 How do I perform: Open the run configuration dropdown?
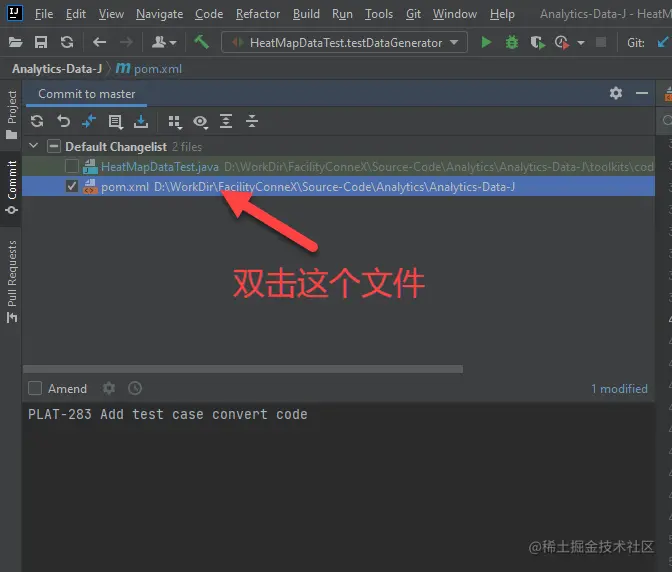(x=344, y=42)
